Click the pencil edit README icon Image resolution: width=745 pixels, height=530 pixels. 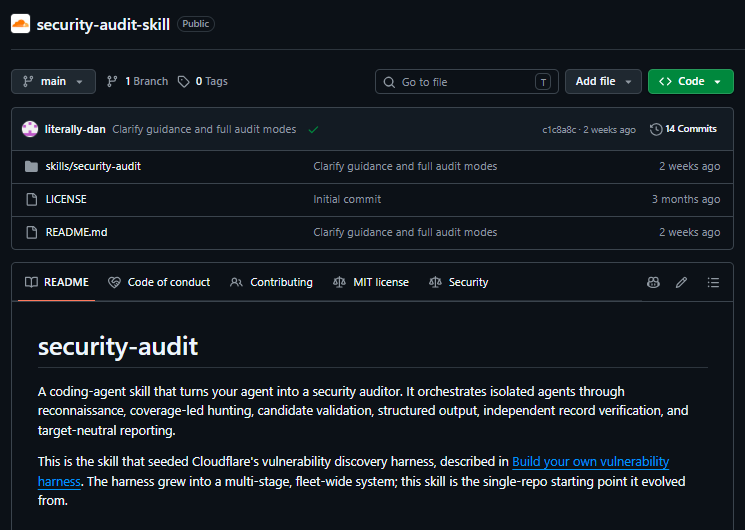(x=681, y=282)
